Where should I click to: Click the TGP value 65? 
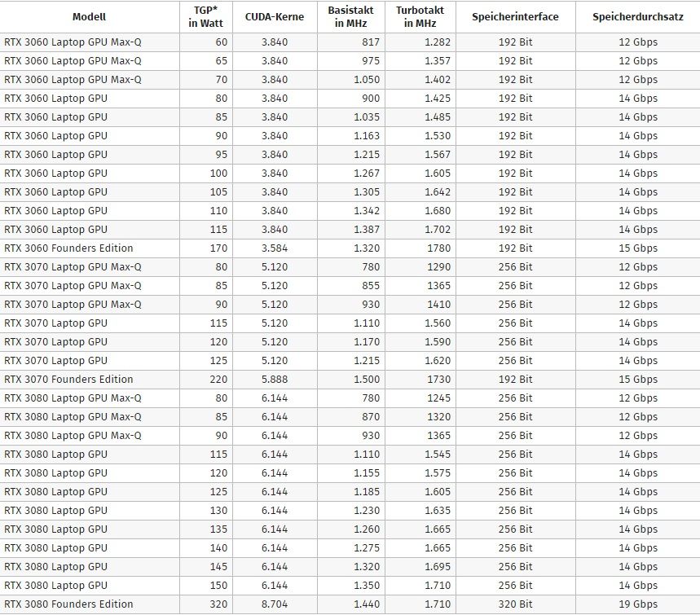pyautogui.click(x=222, y=61)
